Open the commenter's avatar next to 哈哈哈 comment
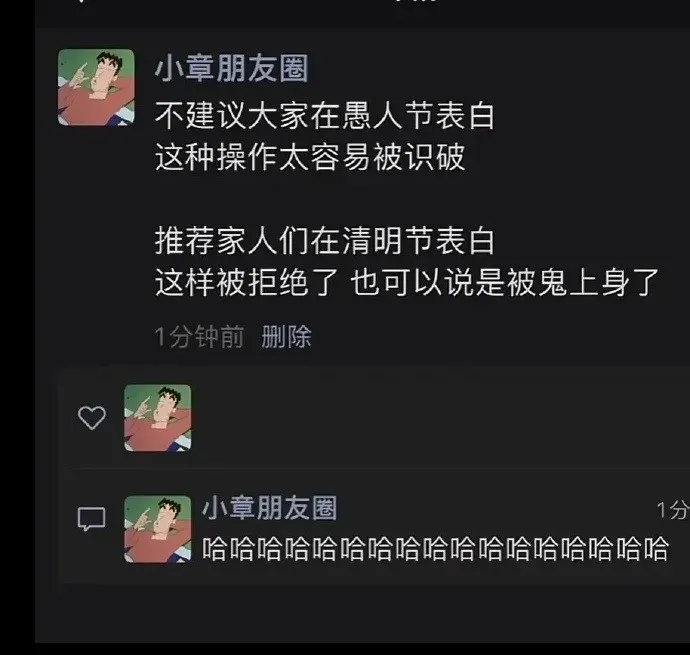 pos(158,530)
